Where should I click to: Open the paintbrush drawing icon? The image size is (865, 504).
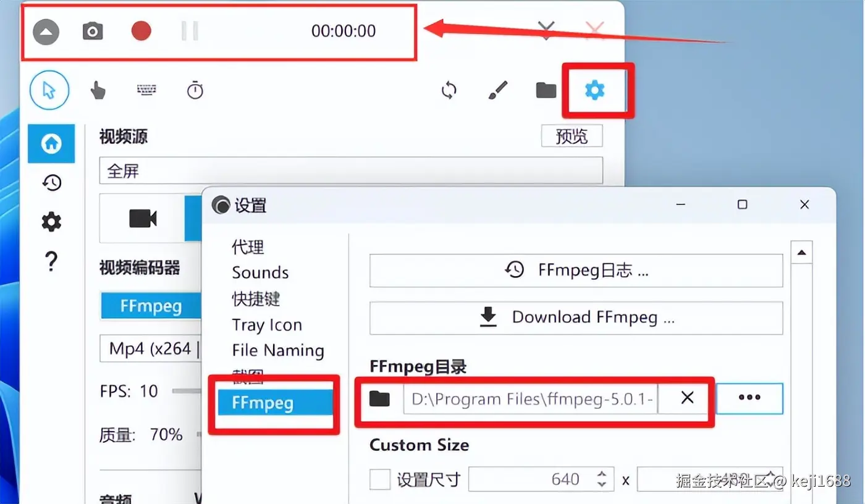[x=497, y=90]
